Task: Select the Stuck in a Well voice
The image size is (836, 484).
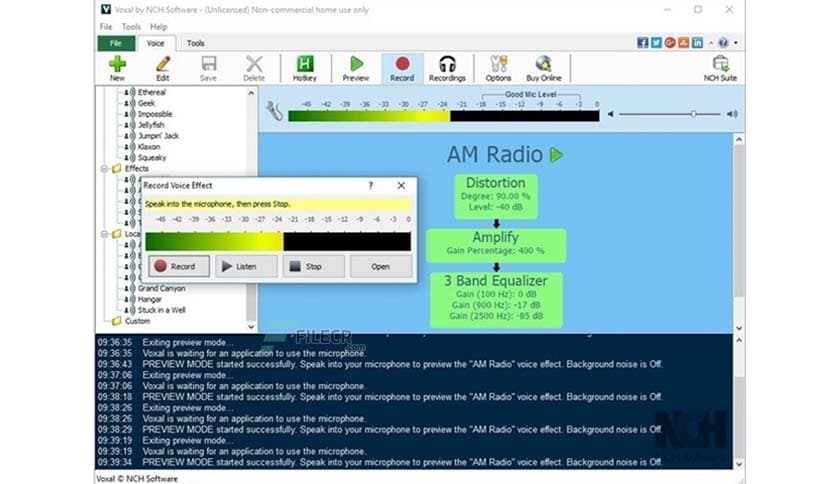Action: coord(162,310)
